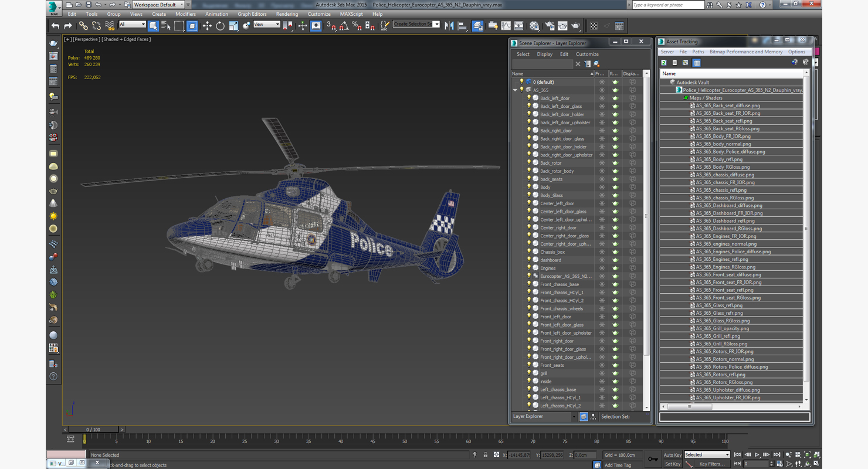Screen dimensions: 868x469
Task: Open Bitmap Performance and Memory menu
Action: [746, 52]
